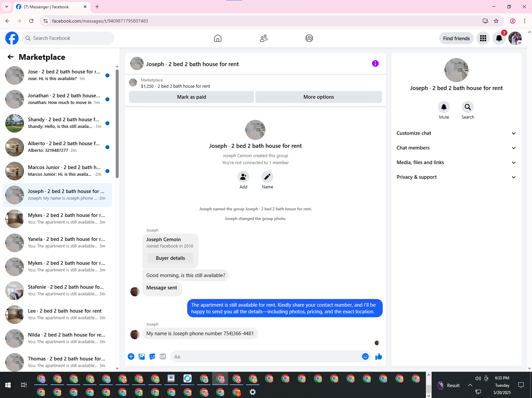This screenshot has width=532, height=398.
Task: Switch to Messenger | Facebook tab
Action: 52,7
